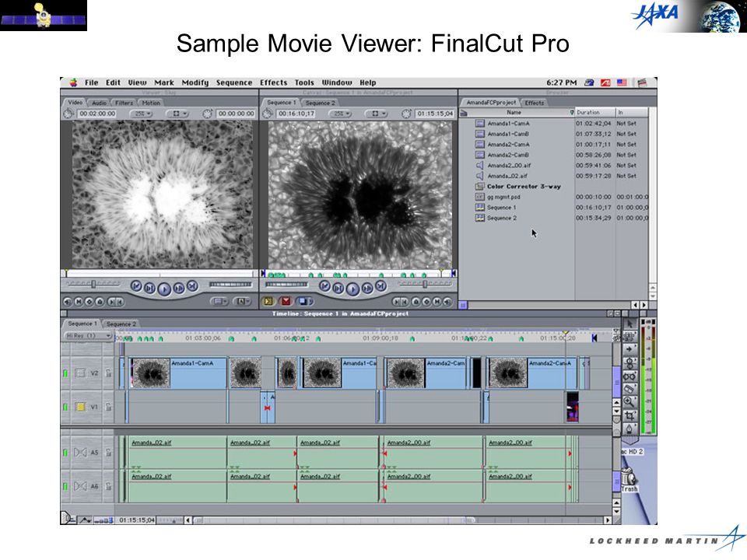Viewport: 747px width, 560px height.
Task: Toggle lock on A6 track
Action: coord(109,486)
